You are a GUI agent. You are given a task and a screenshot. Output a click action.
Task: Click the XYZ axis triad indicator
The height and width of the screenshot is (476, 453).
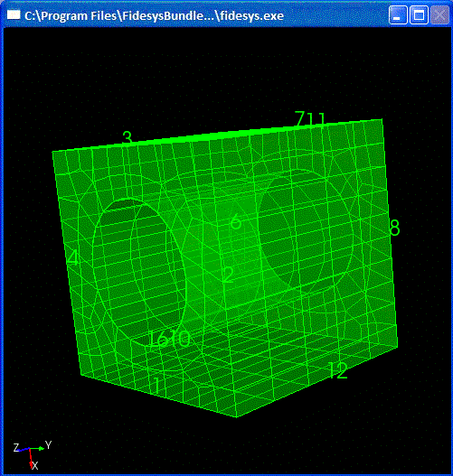[x=33, y=454]
